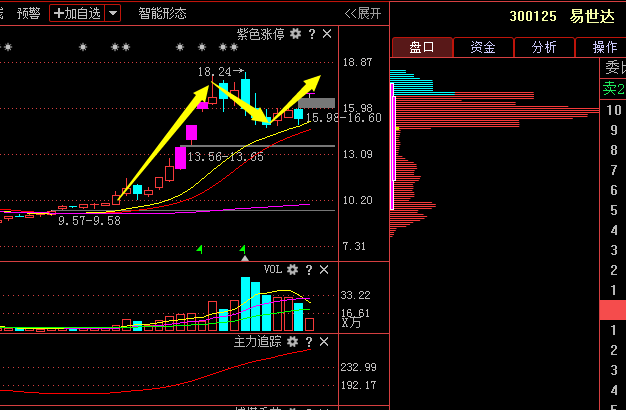Click the 33.22 volume axis value
Screen dimensions: 626x410
355,295
